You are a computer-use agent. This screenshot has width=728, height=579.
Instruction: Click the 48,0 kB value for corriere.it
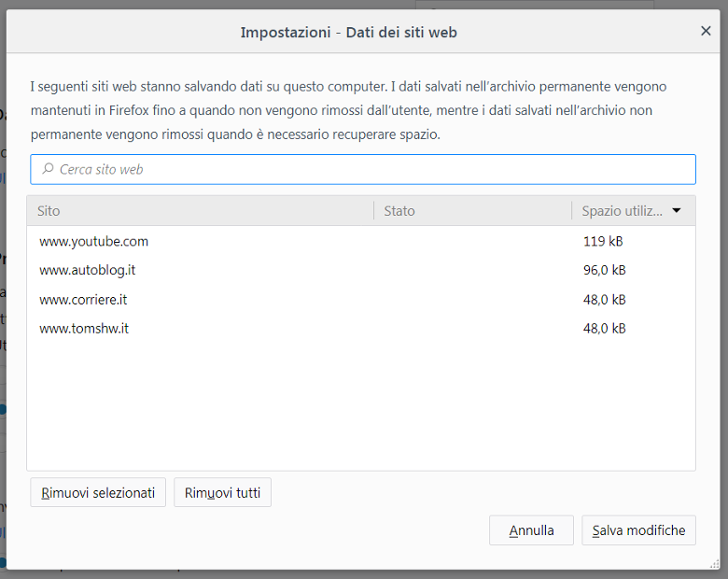[x=604, y=300]
